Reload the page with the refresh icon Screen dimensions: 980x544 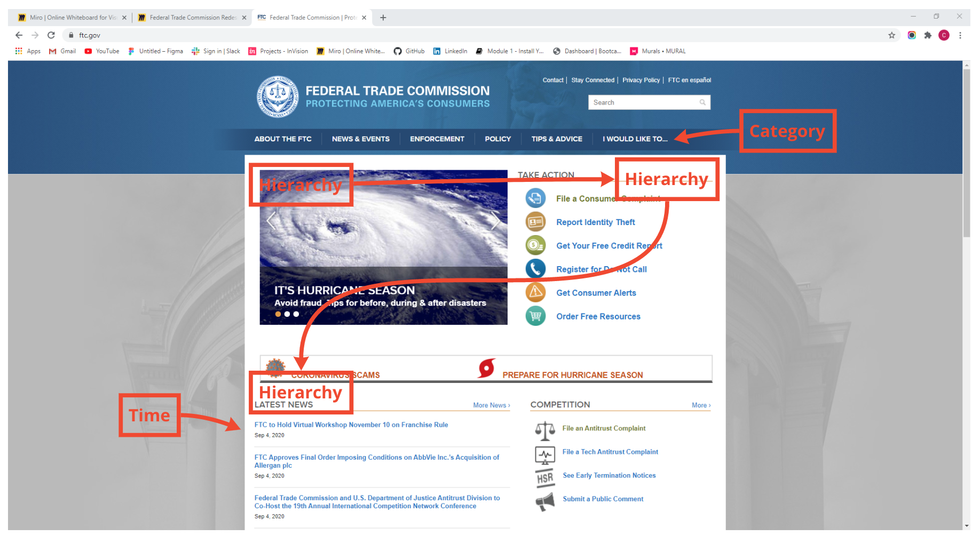[x=51, y=35]
